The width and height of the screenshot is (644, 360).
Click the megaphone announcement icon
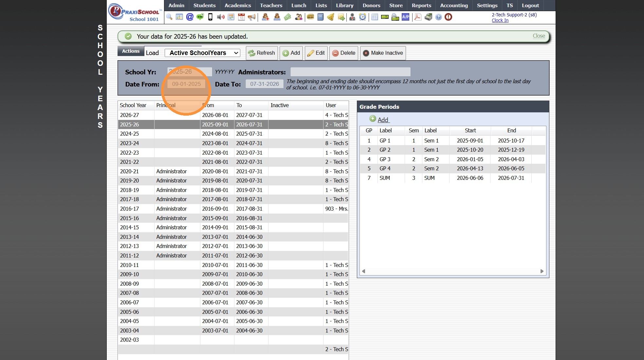[x=251, y=17]
